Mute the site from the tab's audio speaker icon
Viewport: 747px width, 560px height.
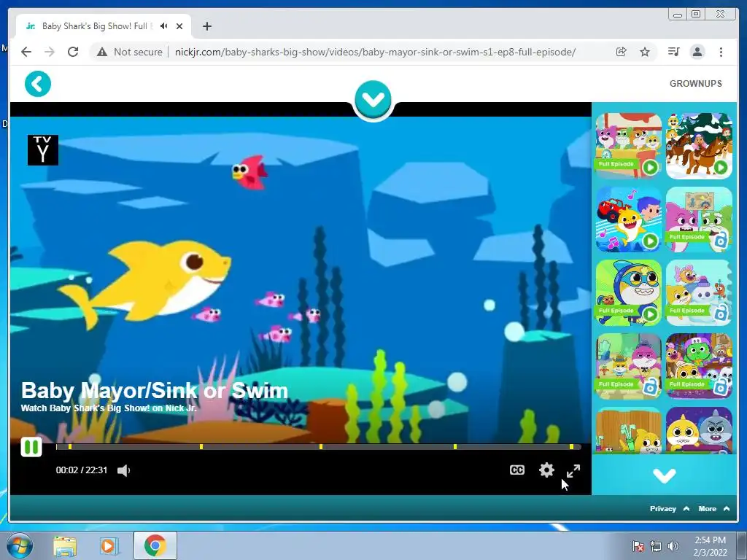point(164,26)
